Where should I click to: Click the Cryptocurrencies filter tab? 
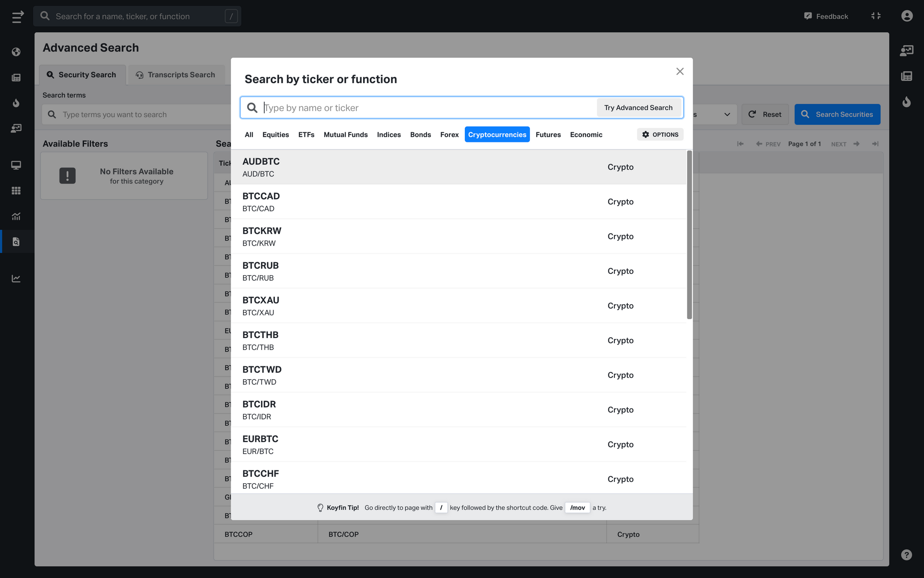(497, 135)
